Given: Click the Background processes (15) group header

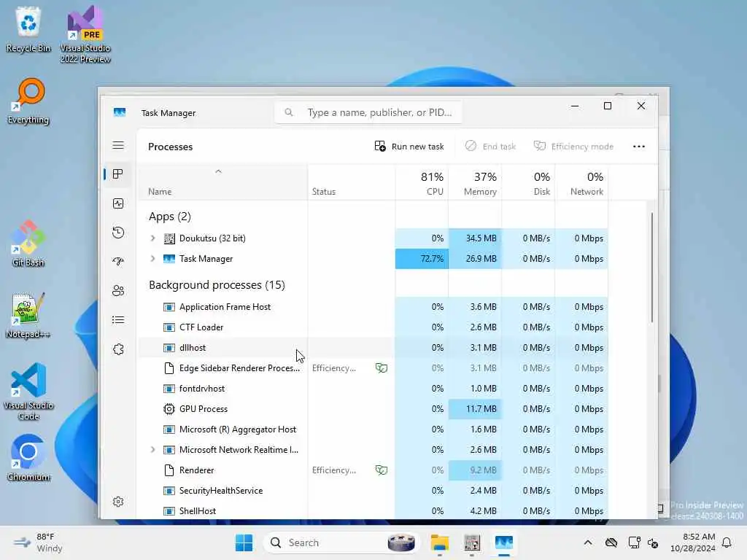Looking at the screenshot, I should tap(217, 285).
